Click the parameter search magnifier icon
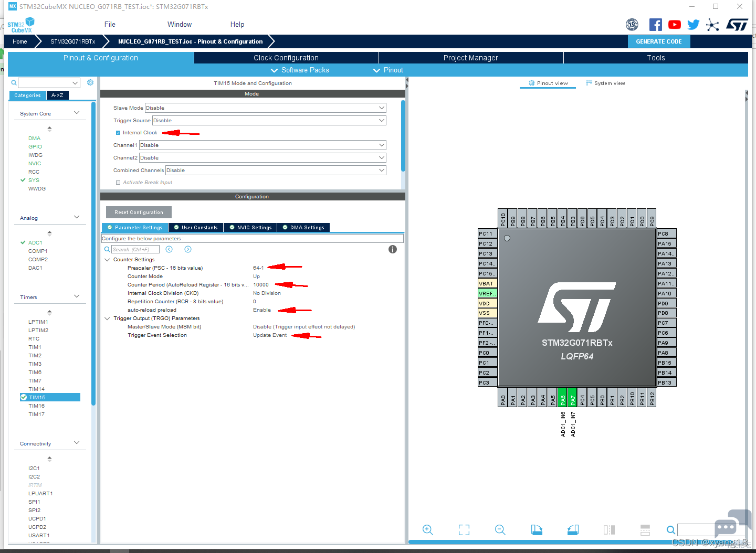 pyautogui.click(x=107, y=249)
